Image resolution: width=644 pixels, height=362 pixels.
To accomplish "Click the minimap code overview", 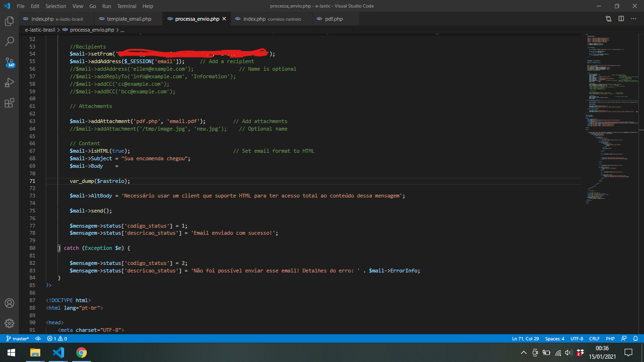I will pos(611,118).
